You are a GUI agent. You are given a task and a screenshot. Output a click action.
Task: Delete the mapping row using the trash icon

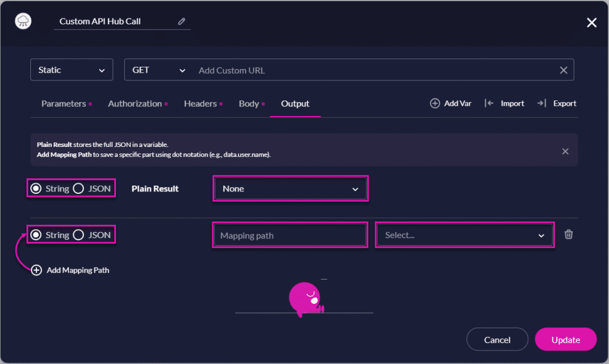click(569, 235)
